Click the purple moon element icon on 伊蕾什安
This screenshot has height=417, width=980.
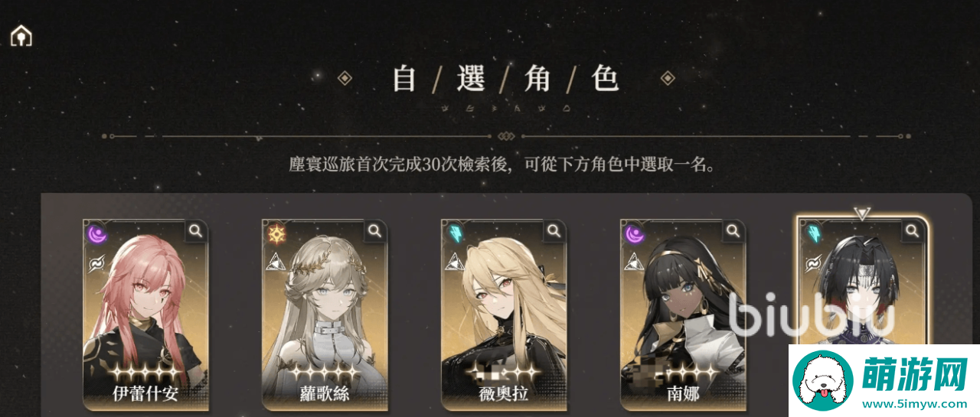point(95,233)
